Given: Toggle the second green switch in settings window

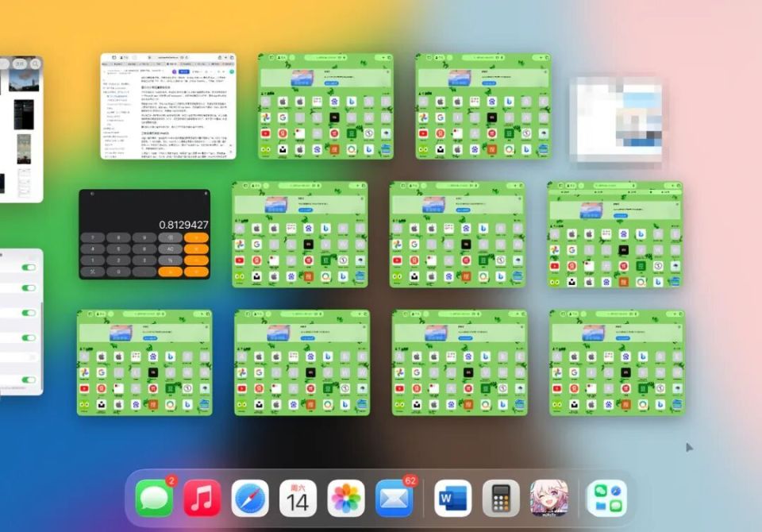Looking at the screenshot, I should [29, 288].
